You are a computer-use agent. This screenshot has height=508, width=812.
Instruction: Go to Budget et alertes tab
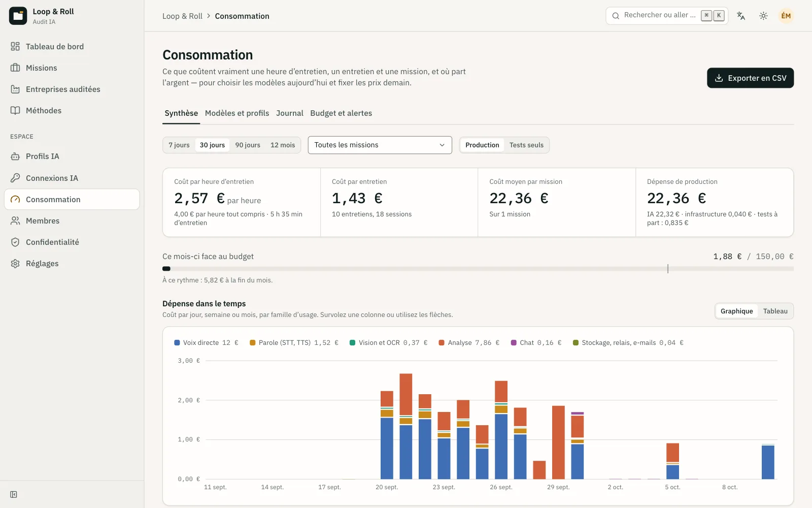pos(341,113)
